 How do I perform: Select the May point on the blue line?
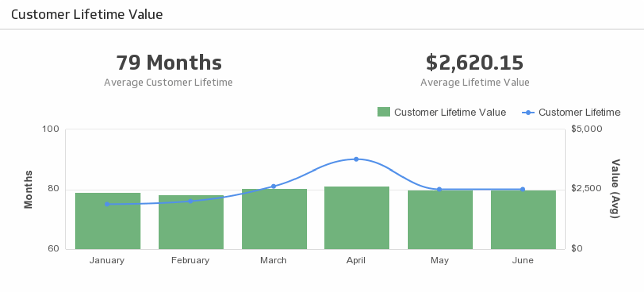[x=439, y=189]
